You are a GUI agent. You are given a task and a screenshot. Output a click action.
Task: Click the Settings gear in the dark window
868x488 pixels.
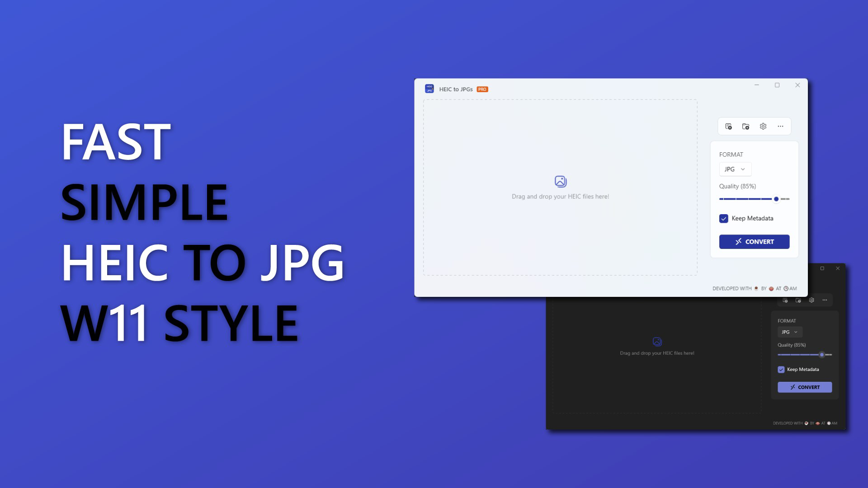pyautogui.click(x=811, y=300)
